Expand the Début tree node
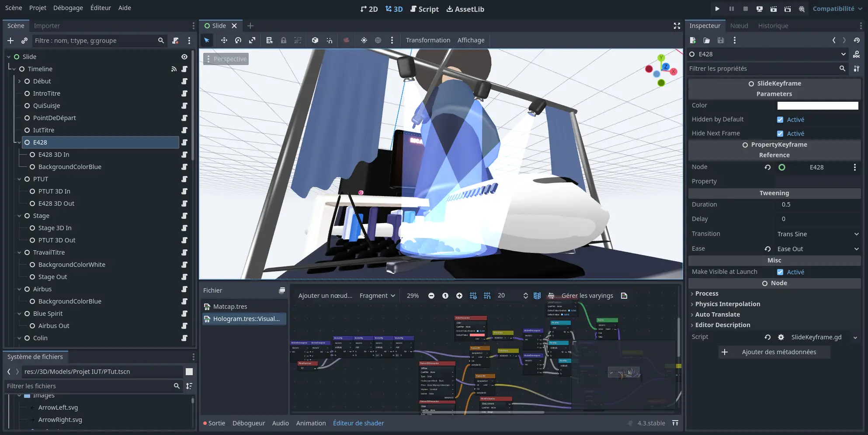 (19, 81)
